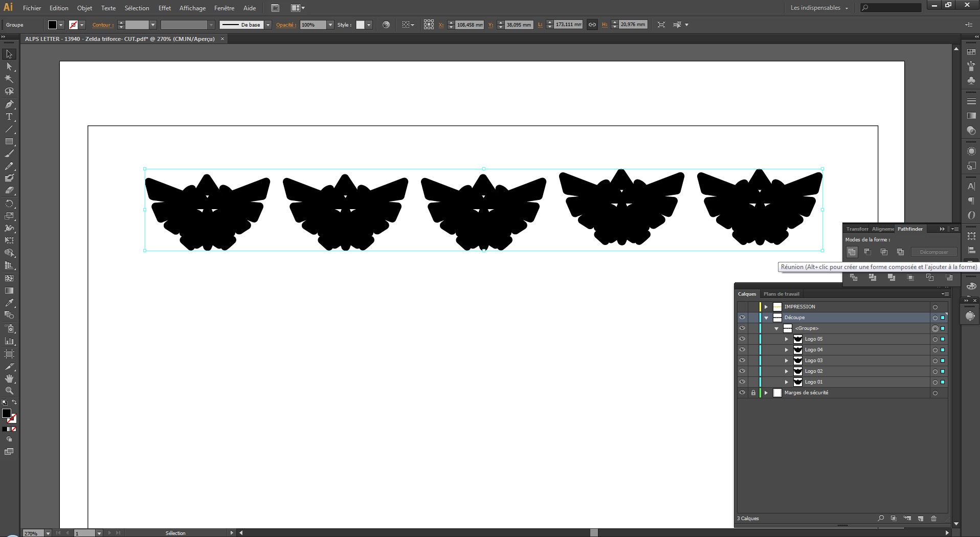Viewport: 980px width, 537px height.
Task: Select the Artboard tool
Action: 9,354
